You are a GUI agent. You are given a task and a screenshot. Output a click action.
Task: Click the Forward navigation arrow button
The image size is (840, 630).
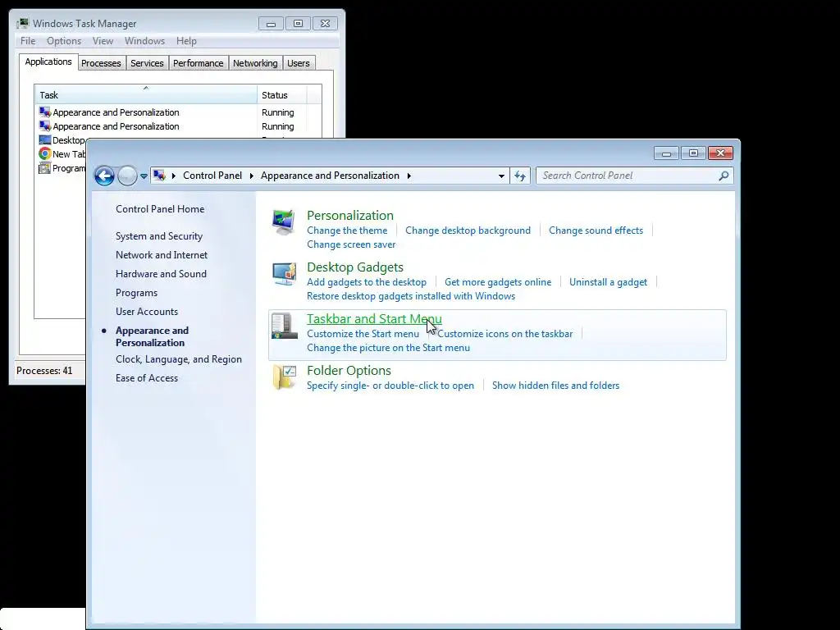127,176
